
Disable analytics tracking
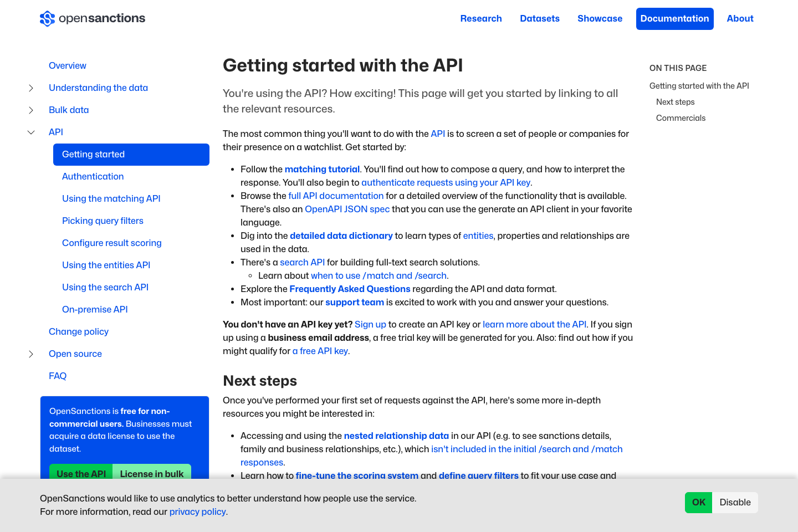[735, 502]
